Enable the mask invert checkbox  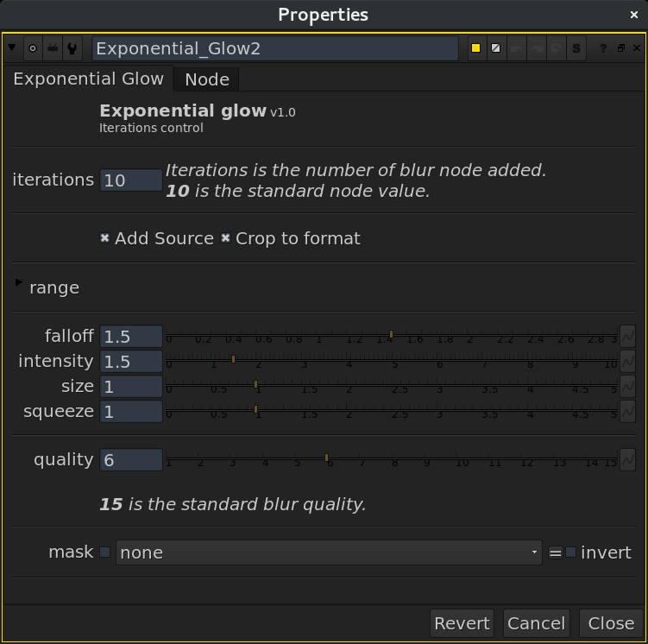[570, 552]
